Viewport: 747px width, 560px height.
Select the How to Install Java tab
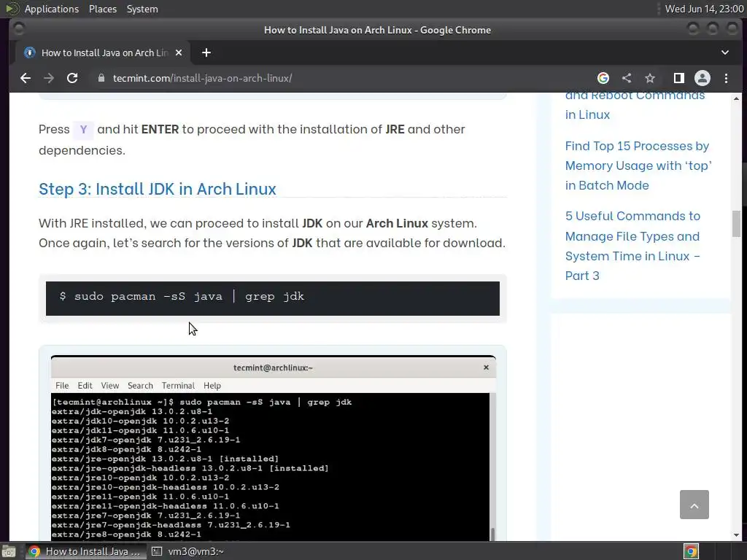coord(101,52)
